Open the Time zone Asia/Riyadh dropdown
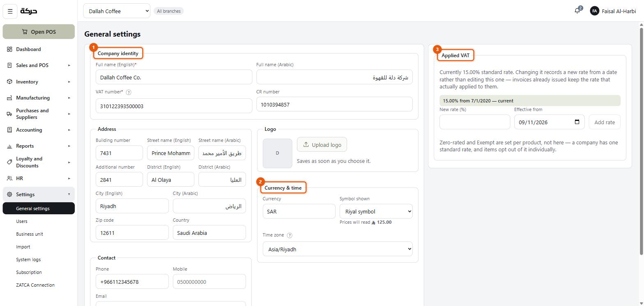Screen dimensions: 644x306 338,249
